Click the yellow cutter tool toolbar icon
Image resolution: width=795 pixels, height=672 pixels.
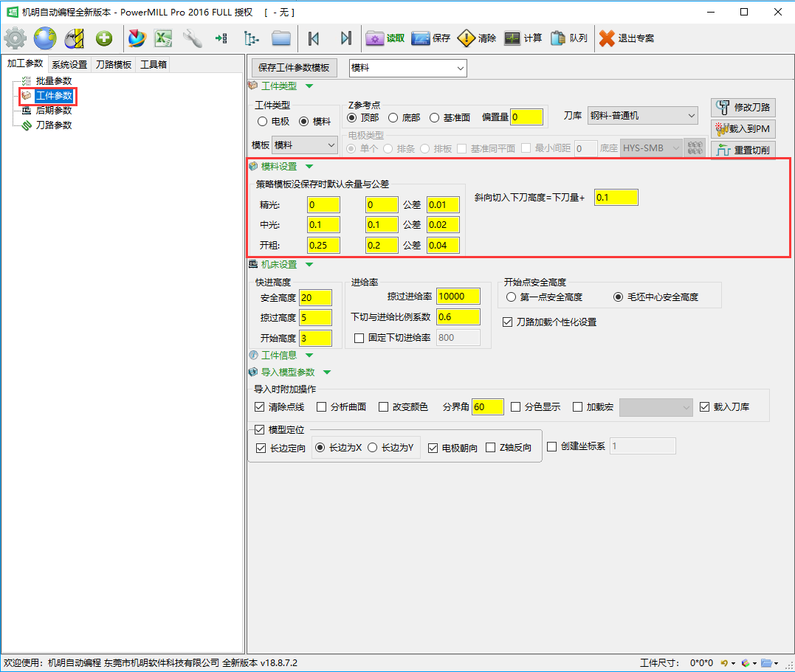75,38
